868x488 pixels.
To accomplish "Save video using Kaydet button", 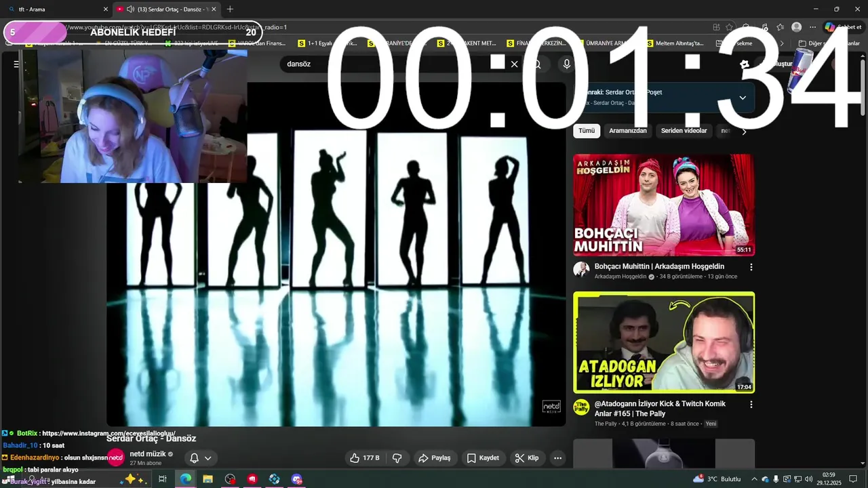I will (x=483, y=458).
